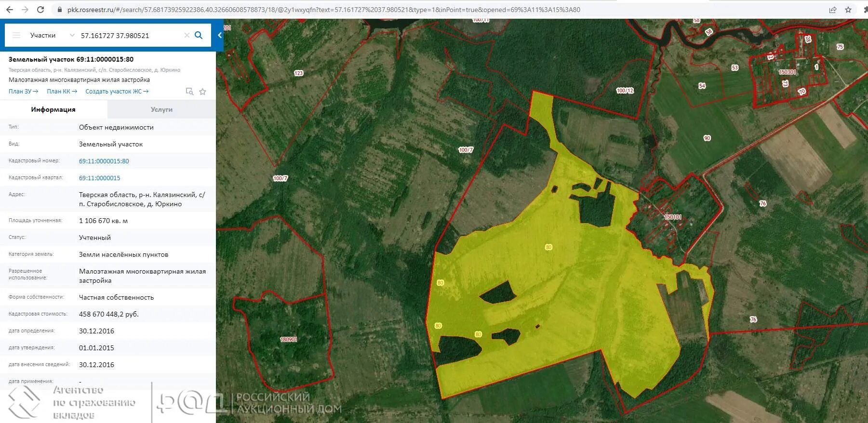Image resolution: width=868 pixels, height=423 pixels.
Task: Click Объект недвижимости type value
Action: pyautogui.click(x=116, y=127)
